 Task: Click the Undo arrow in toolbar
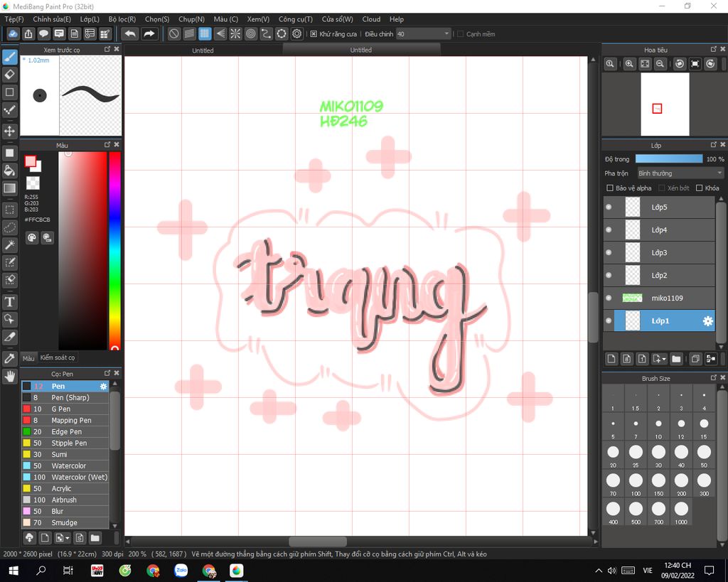[131, 34]
